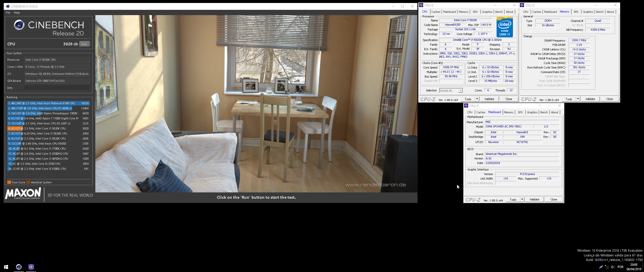Click Tools button in Memory window
The image size is (644, 272).
point(569,99)
